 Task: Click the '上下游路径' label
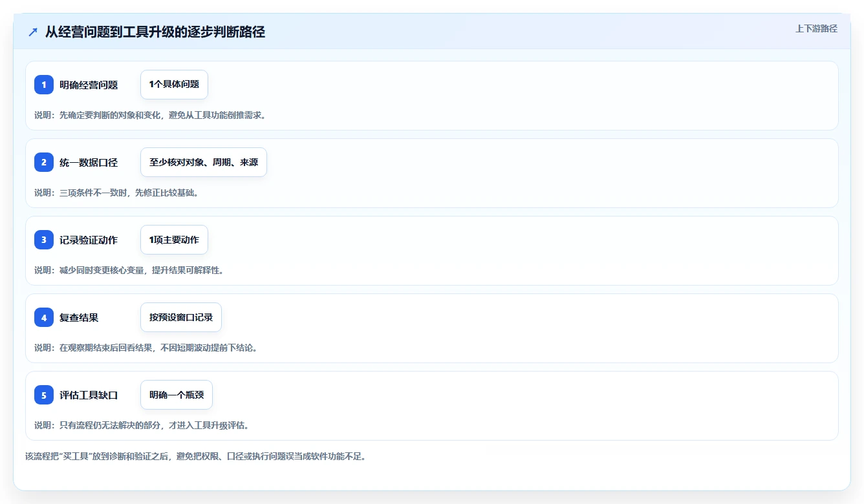pos(816,28)
